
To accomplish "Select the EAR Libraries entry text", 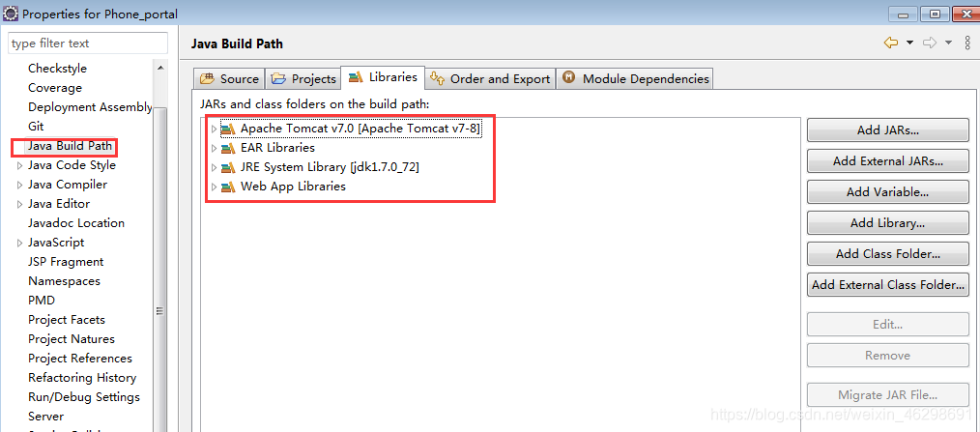I will click(x=277, y=148).
